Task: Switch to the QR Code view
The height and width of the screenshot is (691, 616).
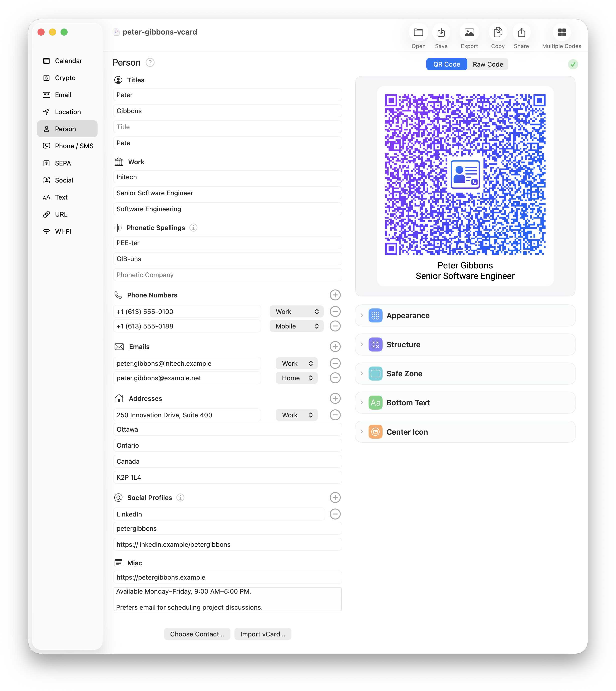Action: (x=446, y=64)
